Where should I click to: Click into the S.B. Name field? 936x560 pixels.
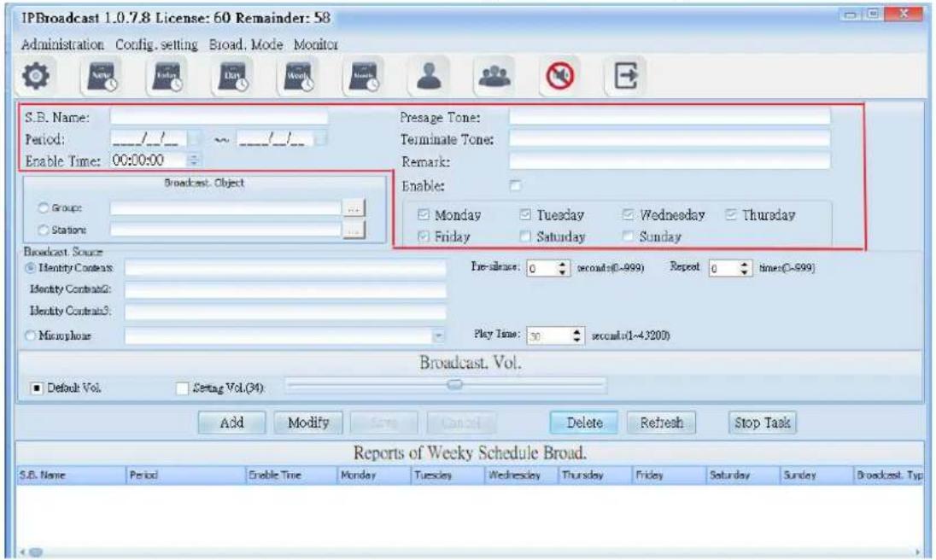pyautogui.click(x=219, y=117)
